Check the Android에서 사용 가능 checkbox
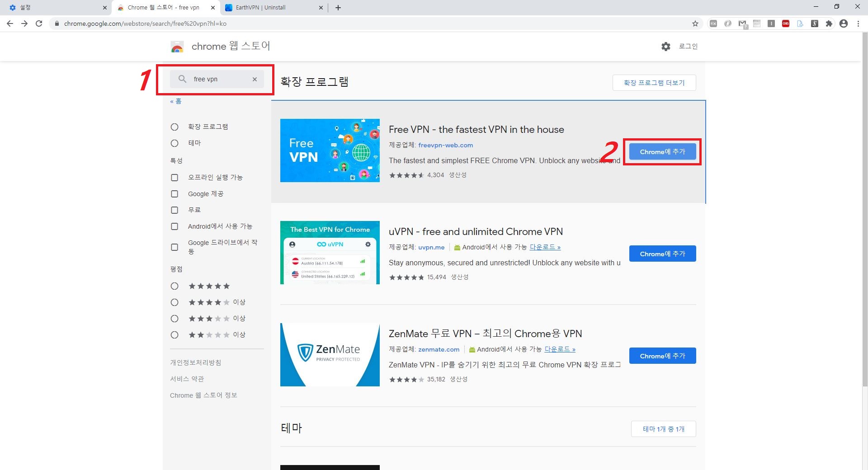This screenshot has height=470, width=868. (x=175, y=226)
